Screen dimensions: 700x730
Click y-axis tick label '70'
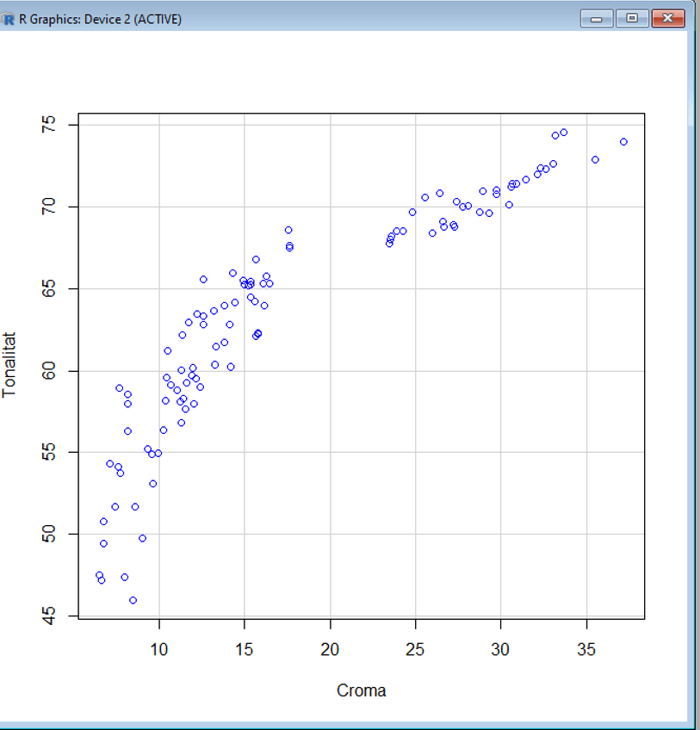49,207
